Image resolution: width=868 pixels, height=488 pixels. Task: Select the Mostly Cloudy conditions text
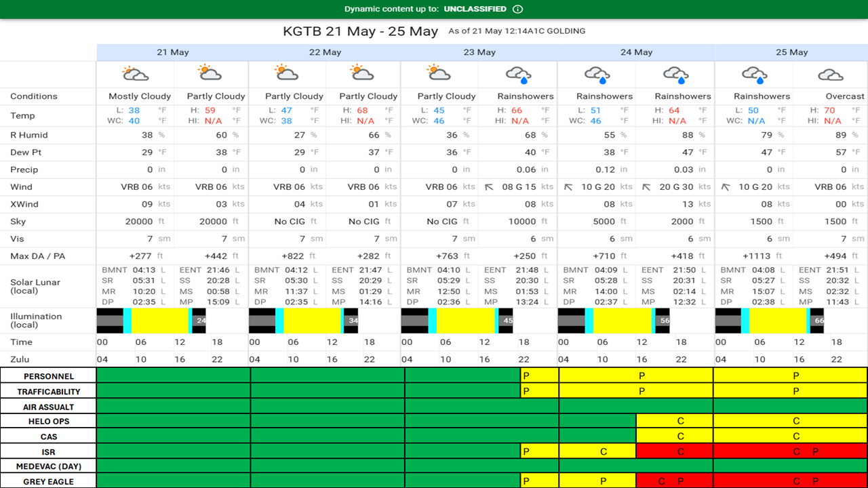140,96
